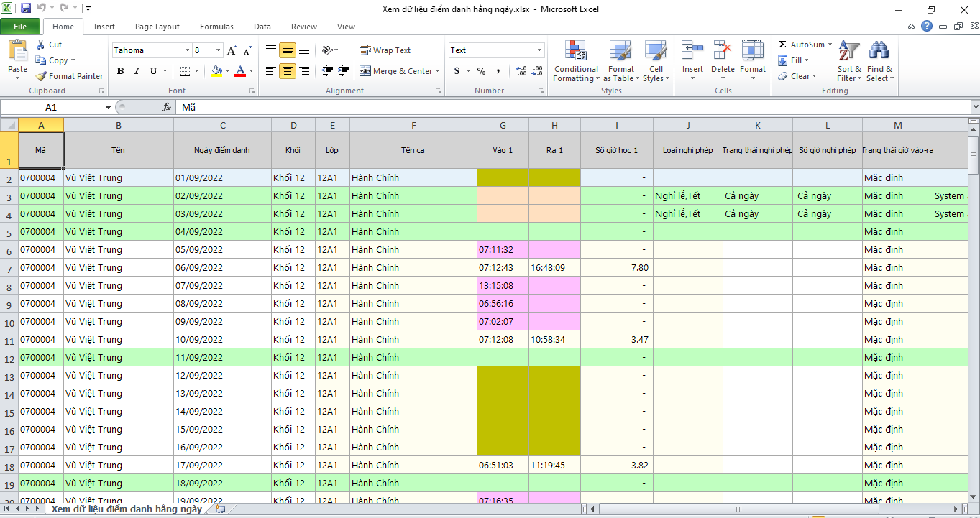Click the Insert cells icon
Screen dimensions: 980x518
tap(692, 50)
